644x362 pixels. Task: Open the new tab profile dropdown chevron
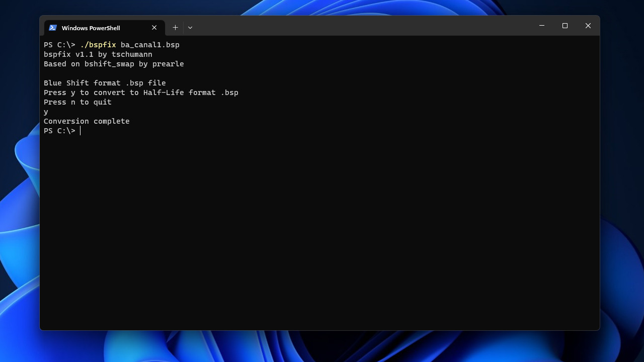click(x=190, y=28)
